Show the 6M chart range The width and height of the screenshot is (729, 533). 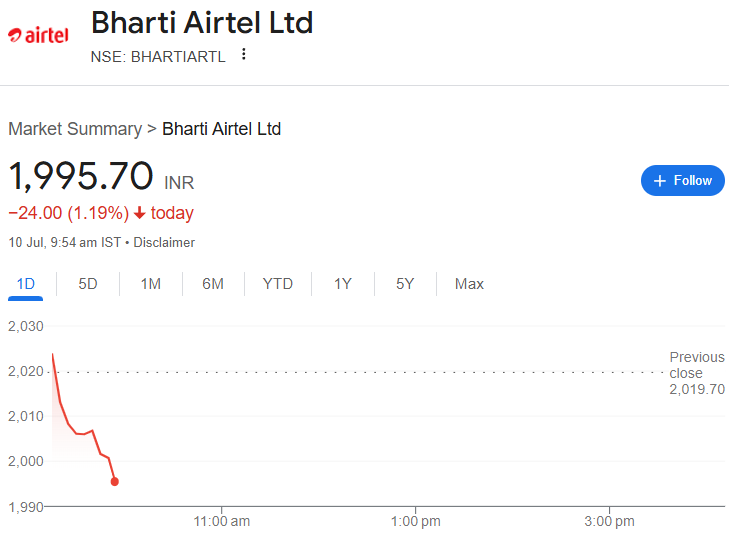[x=213, y=284]
